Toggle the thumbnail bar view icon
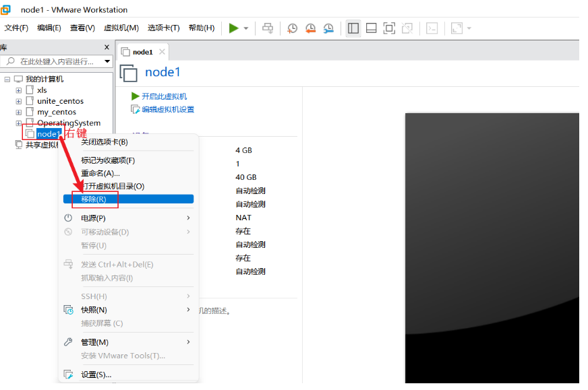This screenshot has width=588, height=390. pyautogui.click(x=372, y=28)
